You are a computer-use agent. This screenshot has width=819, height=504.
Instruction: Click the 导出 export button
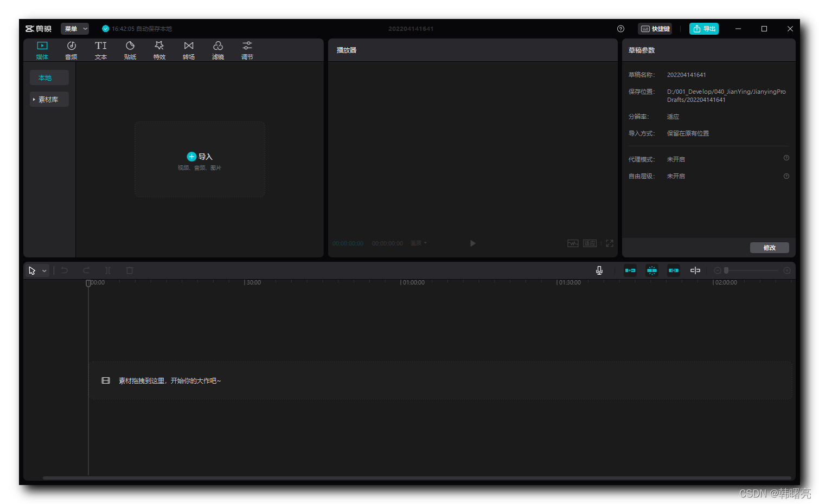[x=704, y=29]
